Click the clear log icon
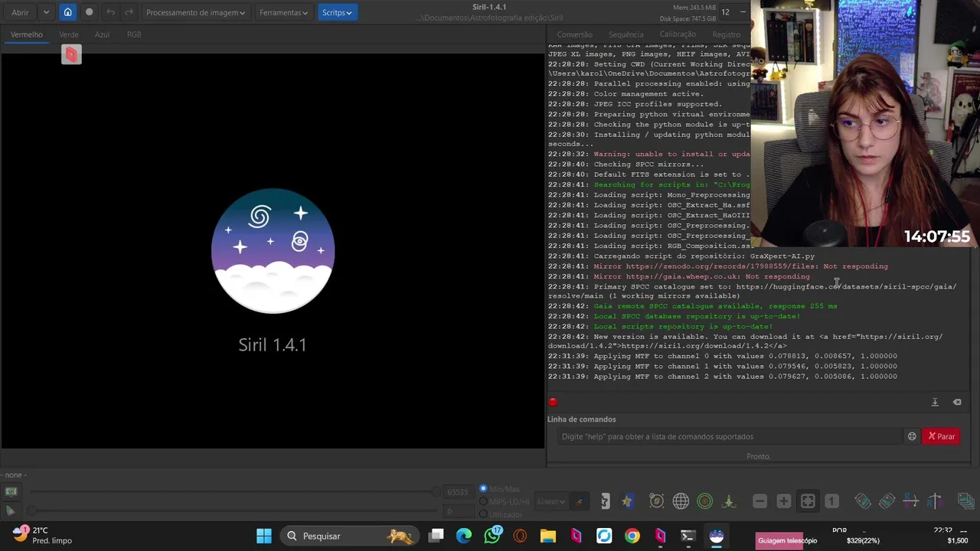Image resolution: width=980 pixels, height=551 pixels. tap(957, 402)
